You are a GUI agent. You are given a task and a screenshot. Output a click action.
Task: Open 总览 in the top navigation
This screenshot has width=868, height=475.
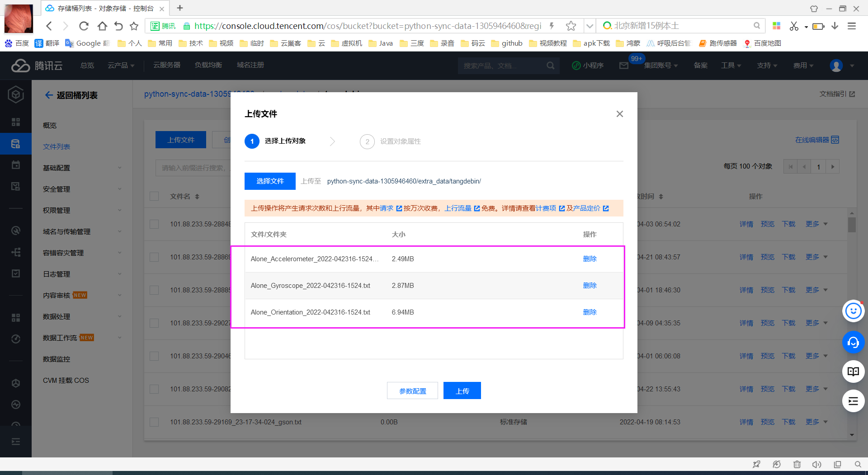coord(87,66)
